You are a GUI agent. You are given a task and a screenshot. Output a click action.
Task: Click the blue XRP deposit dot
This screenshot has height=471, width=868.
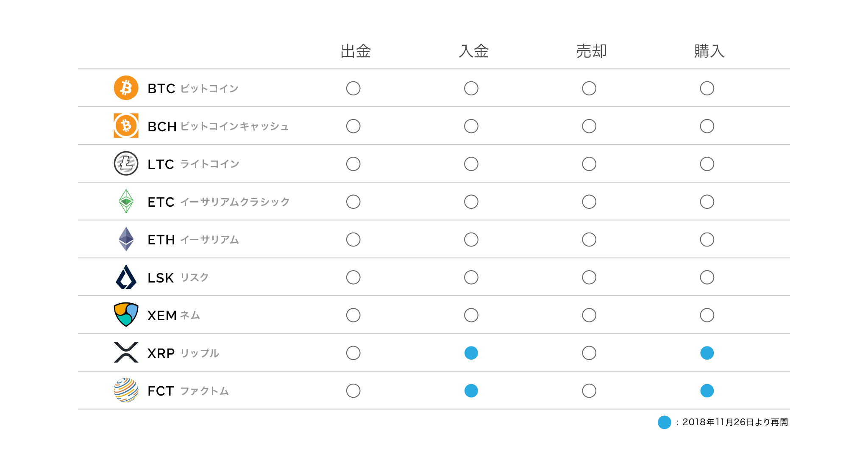471,353
